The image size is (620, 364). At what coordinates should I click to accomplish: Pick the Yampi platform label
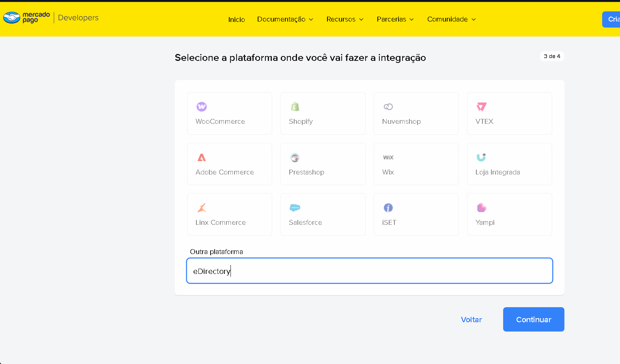tap(485, 222)
